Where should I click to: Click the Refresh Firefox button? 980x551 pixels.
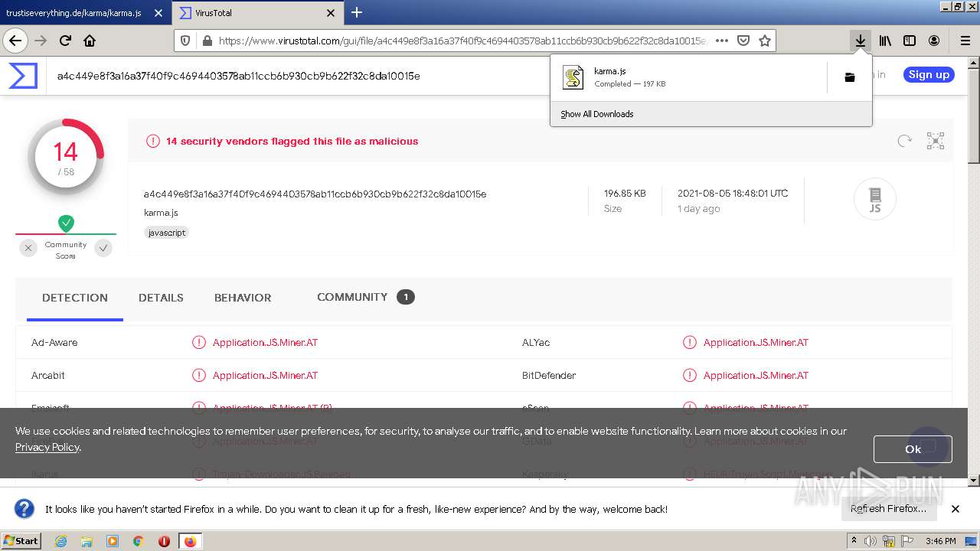click(888, 509)
